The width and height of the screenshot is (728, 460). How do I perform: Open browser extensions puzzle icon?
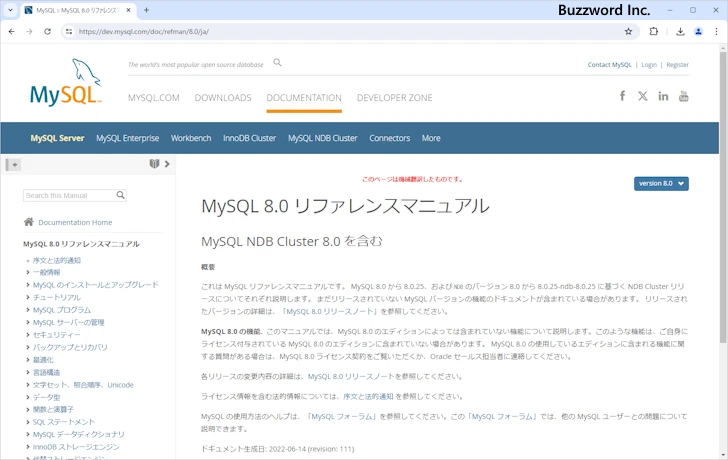click(654, 32)
